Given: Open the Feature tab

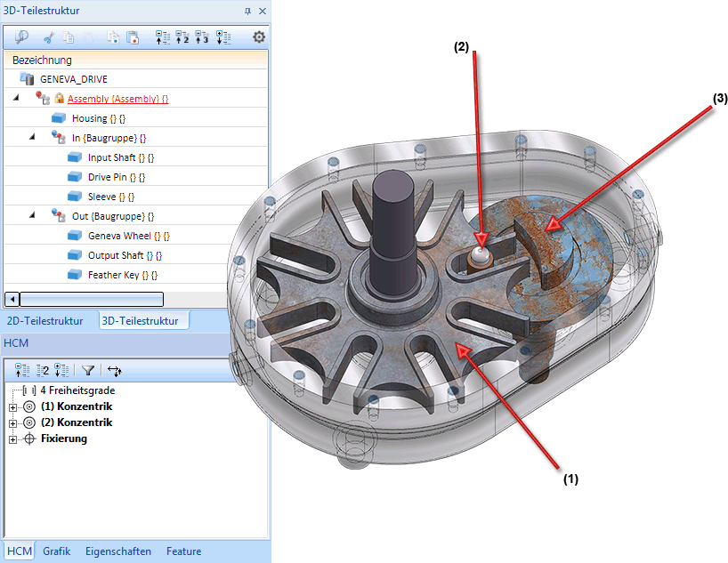Looking at the screenshot, I should [x=183, y=551].
